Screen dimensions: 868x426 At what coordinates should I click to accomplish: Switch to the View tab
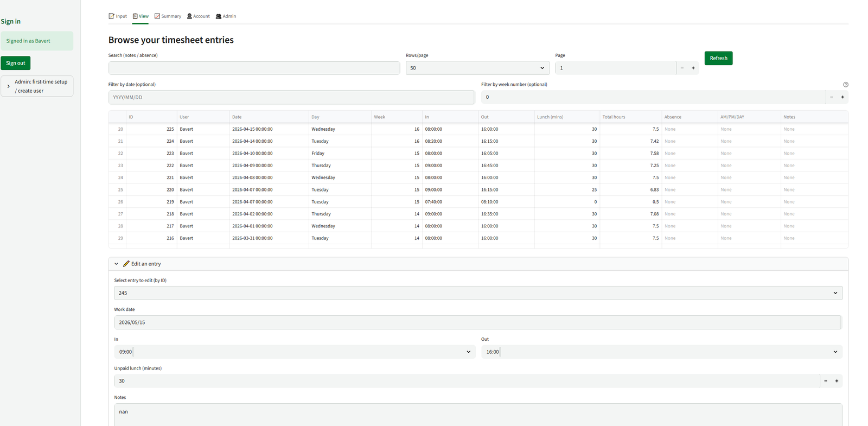[141, 16]
